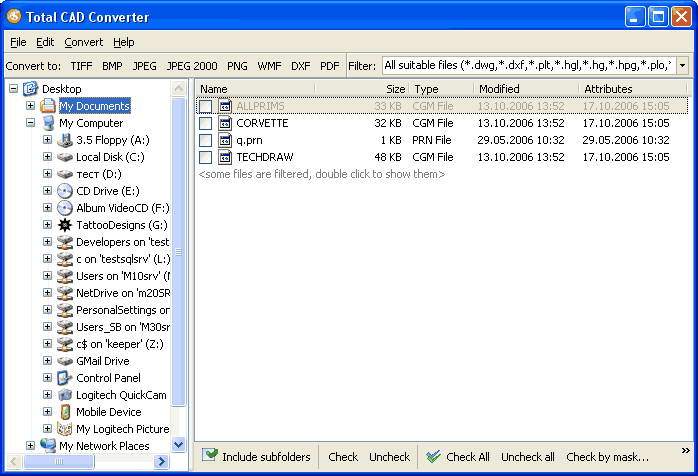Click the TECHDRAW file icon

click(x=225, y=157)
